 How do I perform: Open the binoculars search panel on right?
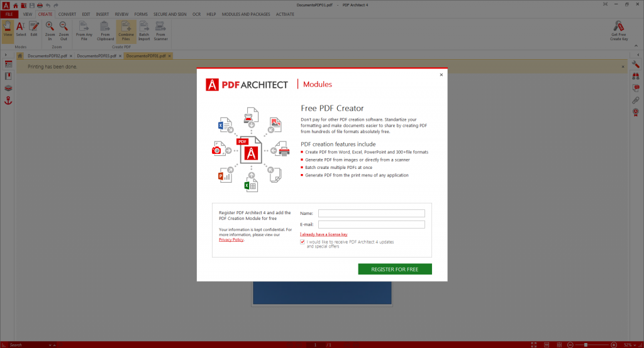click(636, 77)
